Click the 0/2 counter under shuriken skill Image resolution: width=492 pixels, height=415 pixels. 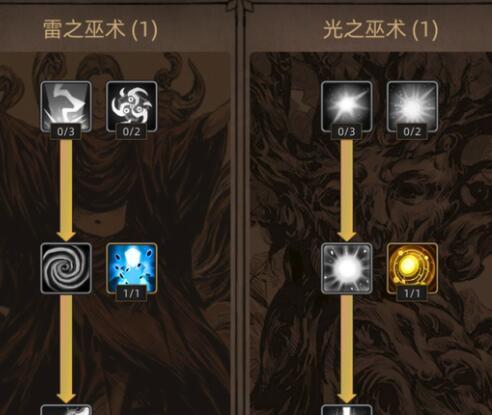(x=131, y=132)
